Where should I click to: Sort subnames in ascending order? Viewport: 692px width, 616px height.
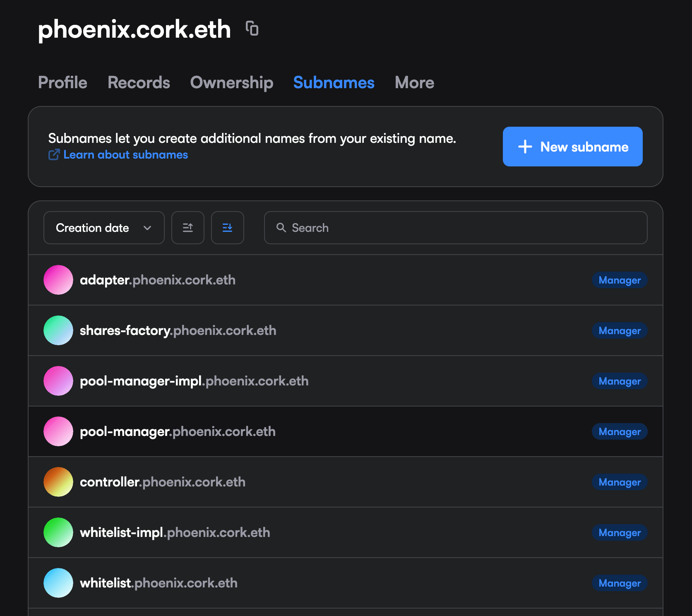[188, 228]
